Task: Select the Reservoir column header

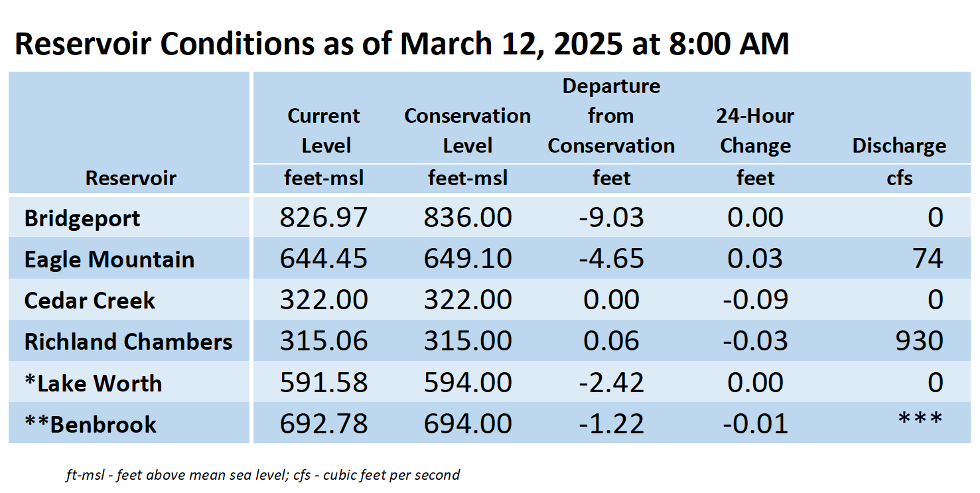Action: 131,178
